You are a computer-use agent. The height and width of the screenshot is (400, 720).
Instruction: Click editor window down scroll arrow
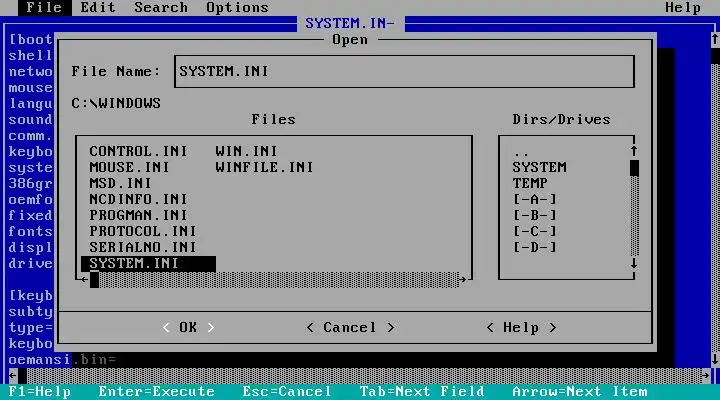(715, 359)
